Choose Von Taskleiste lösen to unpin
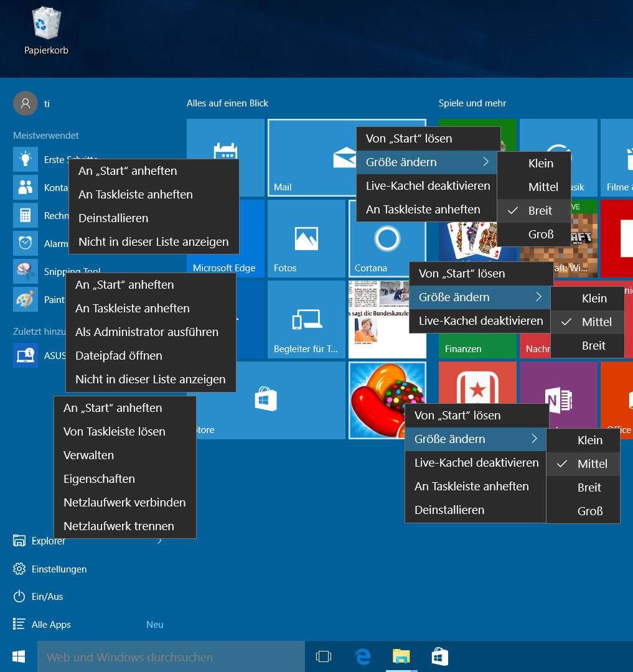 (115, 432)
